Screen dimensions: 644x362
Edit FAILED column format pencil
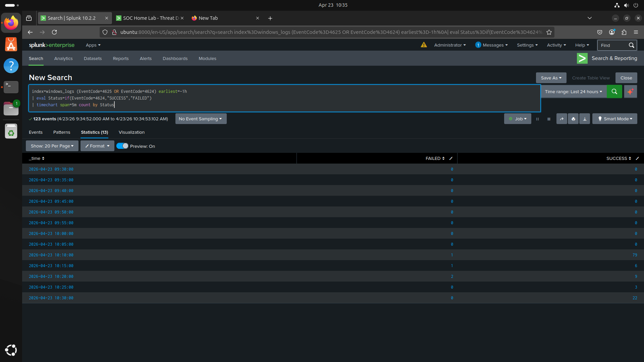(x=451, y=159)
